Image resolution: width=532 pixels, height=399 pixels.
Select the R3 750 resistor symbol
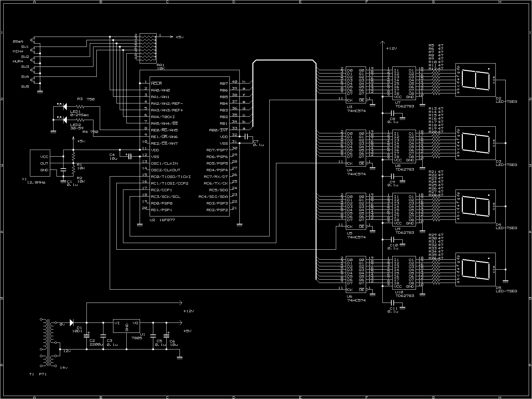tap(80, 107)
